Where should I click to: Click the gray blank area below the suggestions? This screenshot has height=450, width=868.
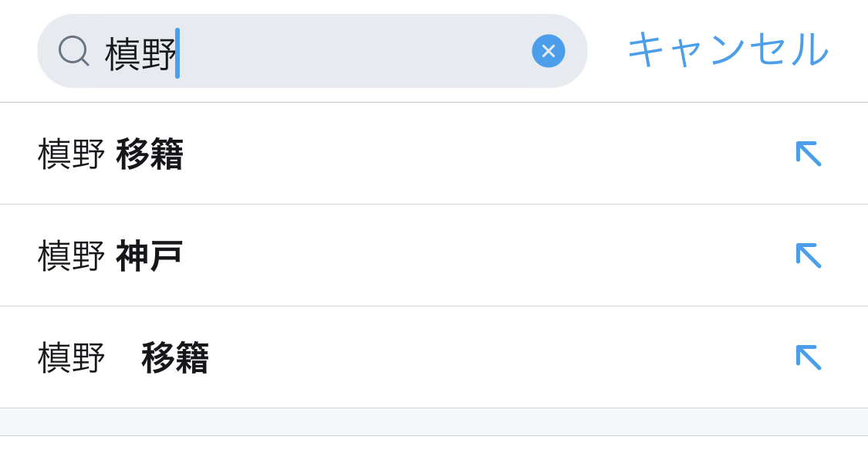pyautogui.click(x=434, y=422)
